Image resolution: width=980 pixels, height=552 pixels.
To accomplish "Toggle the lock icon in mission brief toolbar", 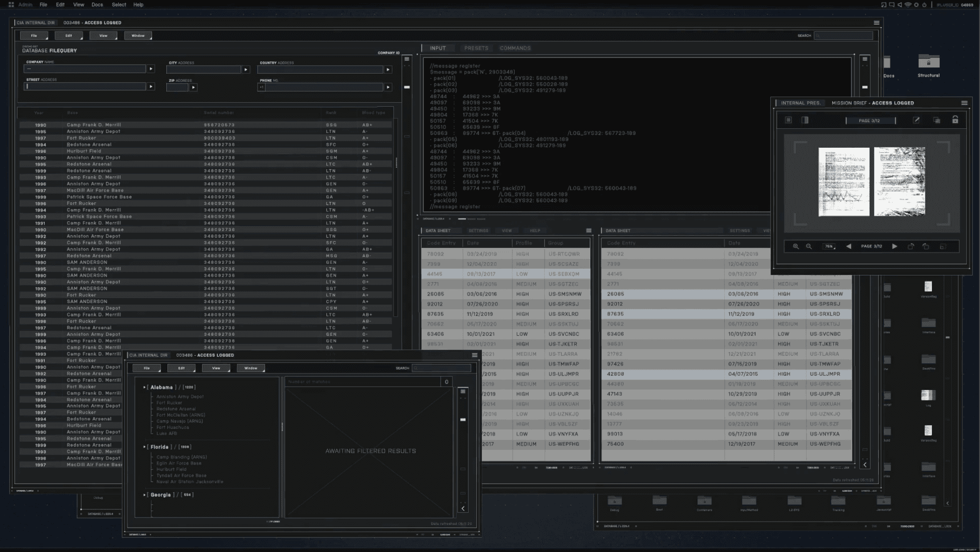I will (x=955, y=120).
